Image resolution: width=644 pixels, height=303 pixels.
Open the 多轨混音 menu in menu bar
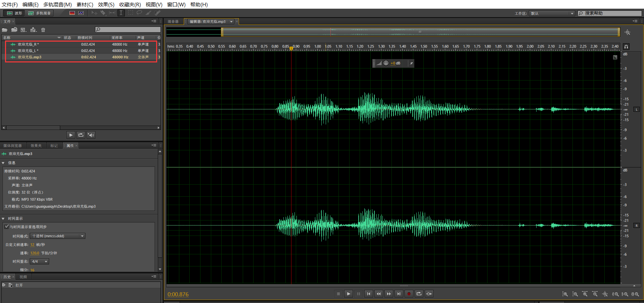[57, 4]
